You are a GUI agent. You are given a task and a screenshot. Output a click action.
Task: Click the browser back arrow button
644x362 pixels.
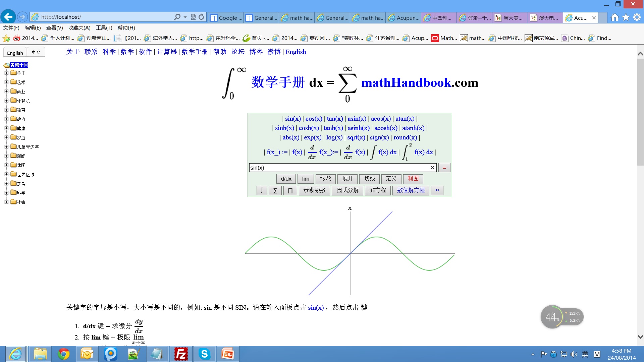pos(8,17)
